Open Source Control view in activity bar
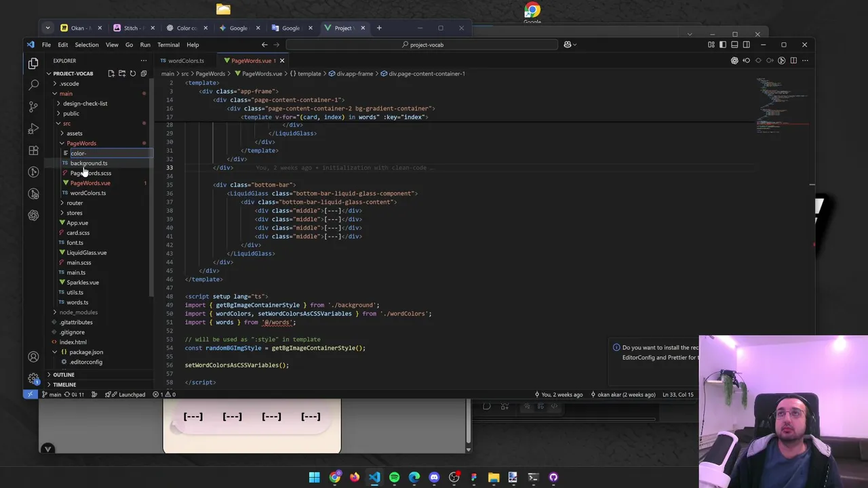The width and height of the screenshot is (868, 488). point(33,106)
